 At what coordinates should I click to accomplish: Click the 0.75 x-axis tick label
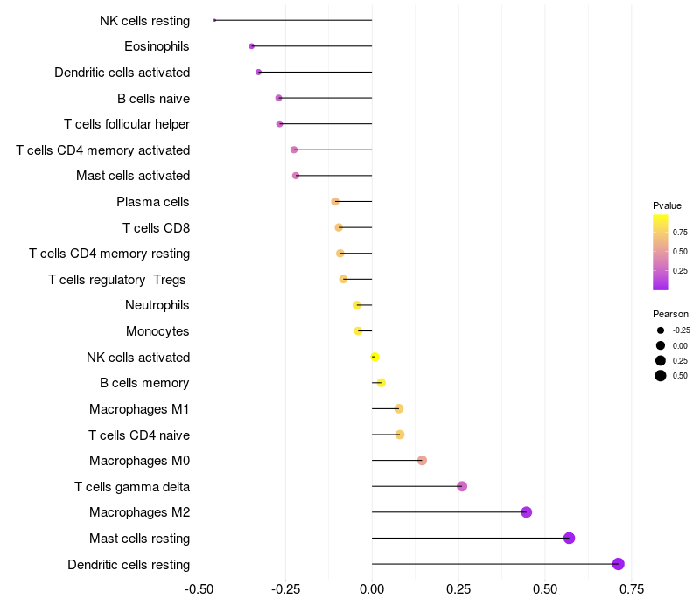(632, 589)
